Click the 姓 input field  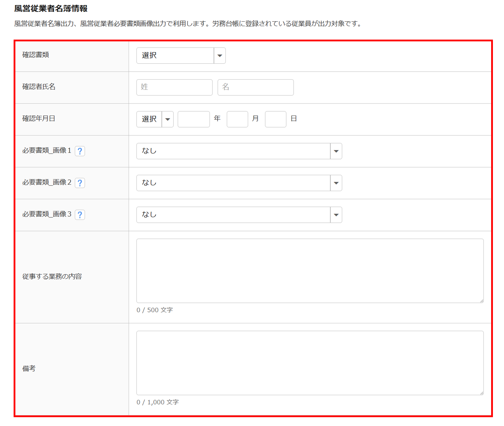tap(174, 87)
